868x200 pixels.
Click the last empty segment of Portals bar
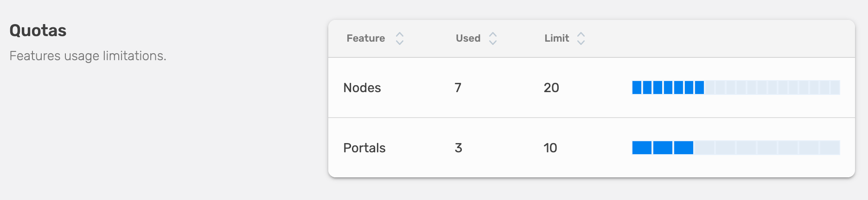[830, 148]
